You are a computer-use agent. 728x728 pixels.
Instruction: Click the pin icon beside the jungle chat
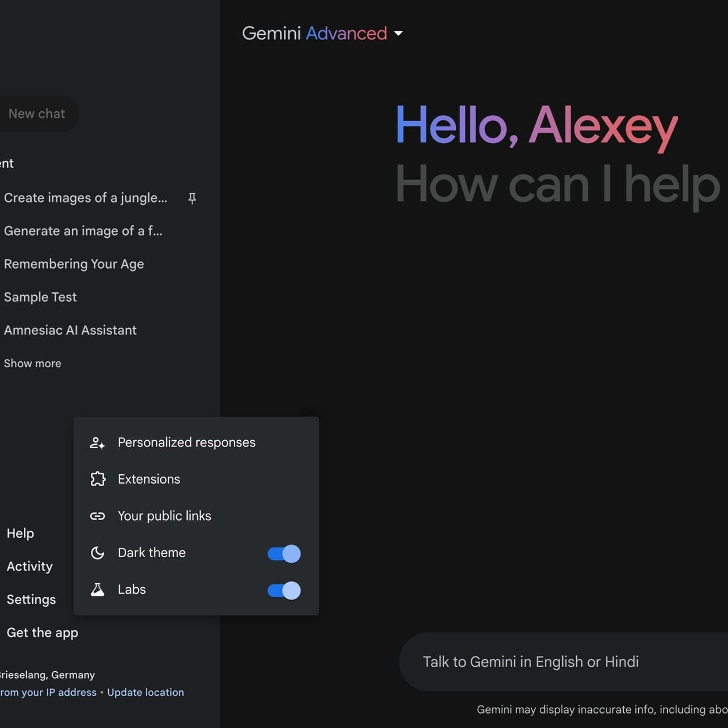(192, 199)
